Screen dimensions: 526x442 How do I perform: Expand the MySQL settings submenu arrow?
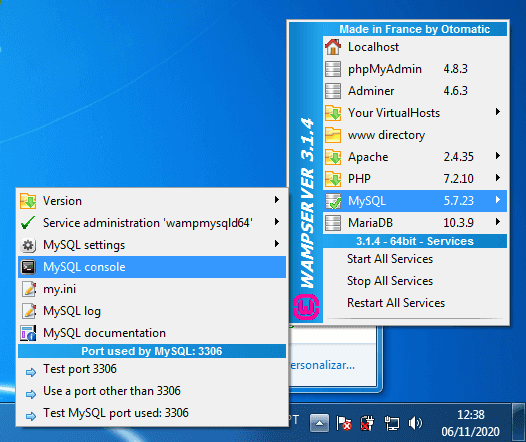point(277,244)
